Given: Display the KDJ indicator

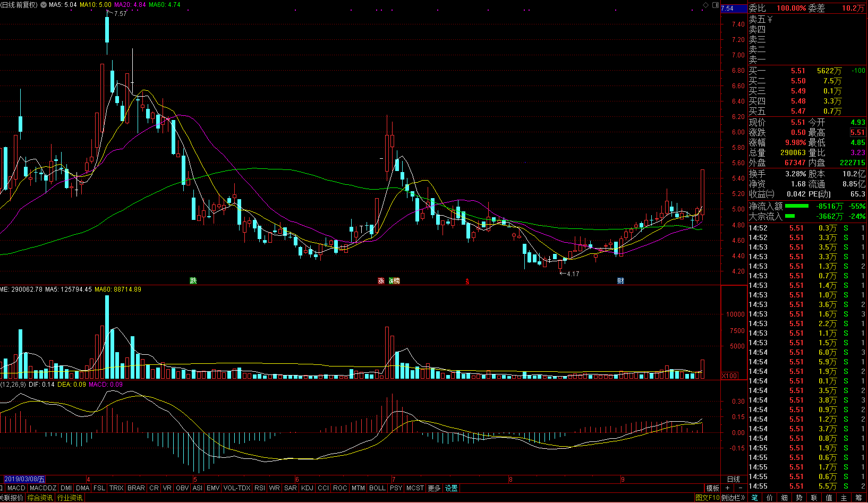Looking at the screenshot, I should coord(308,488).
